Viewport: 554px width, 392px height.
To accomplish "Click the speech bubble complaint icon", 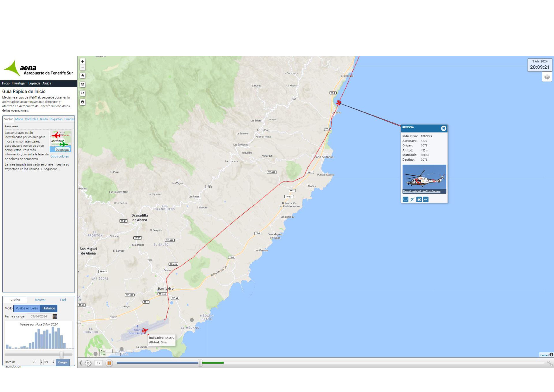I will click(x=405, y=199).
